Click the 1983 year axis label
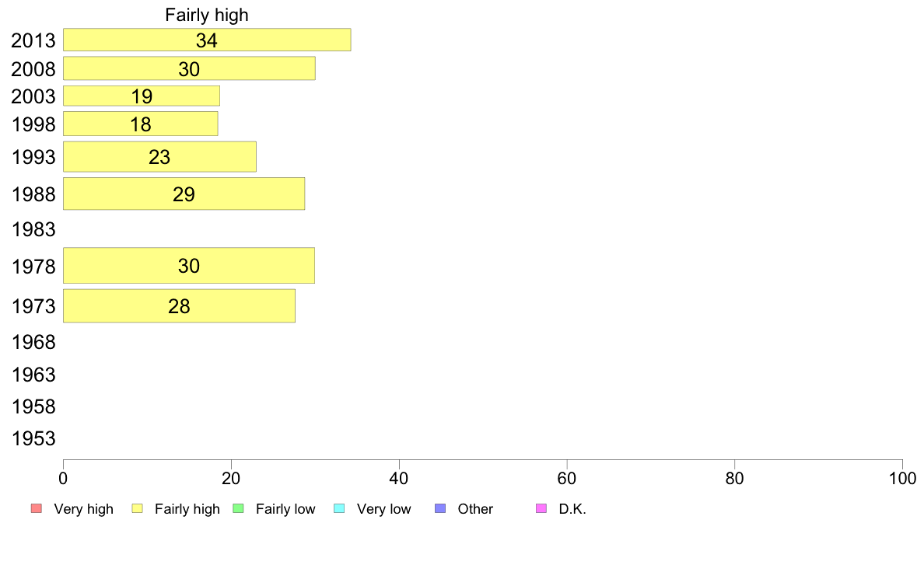Image resolution: width=924 pixels, height=572 pixels. [x=33, y=229]
